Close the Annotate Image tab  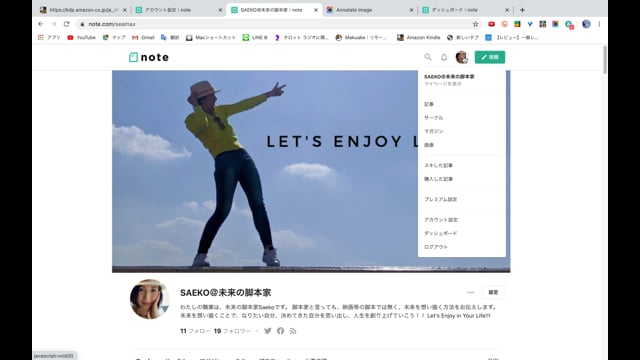tap(411, 10)
